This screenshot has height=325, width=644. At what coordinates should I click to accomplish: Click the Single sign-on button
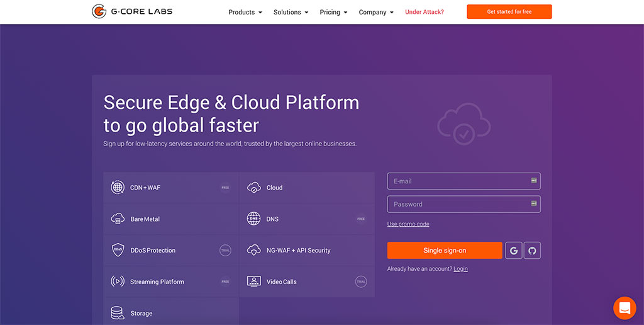(445, 251)
